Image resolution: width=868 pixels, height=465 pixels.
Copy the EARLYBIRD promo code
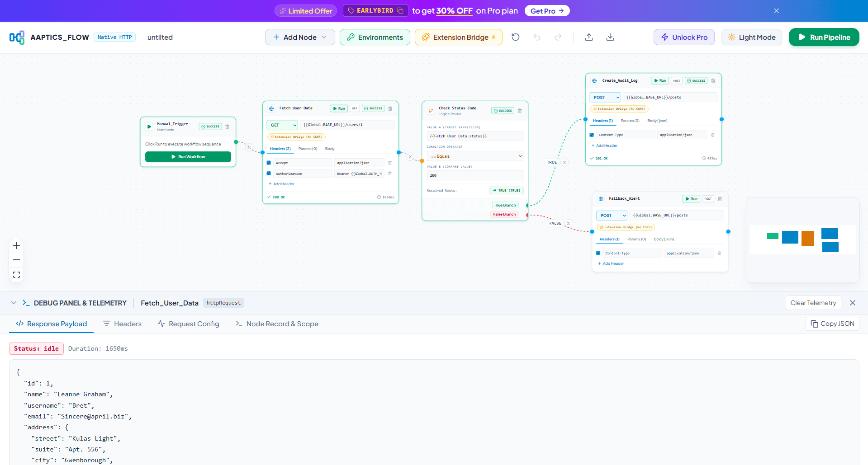pos(400,11)
